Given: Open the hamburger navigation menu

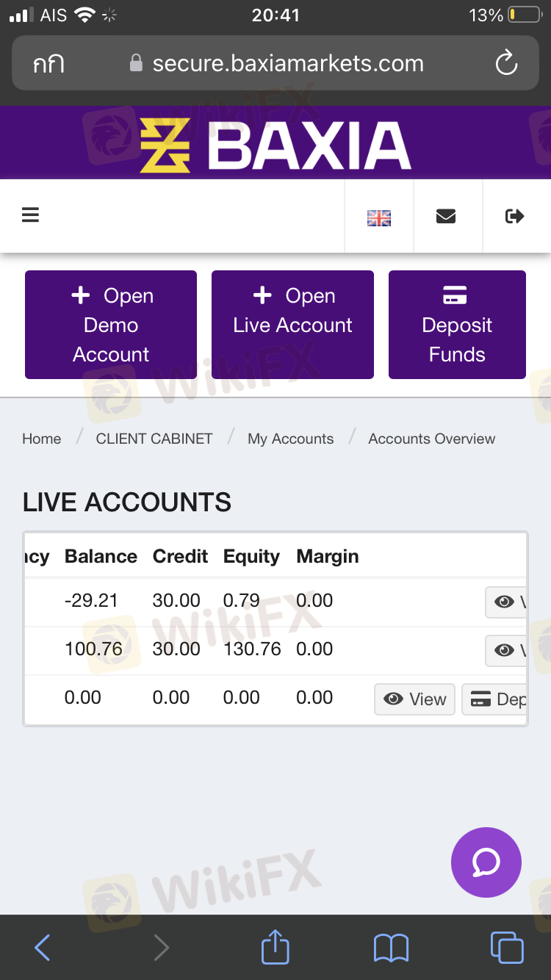Looking at the screenshot, I should [x=30, y=215].
